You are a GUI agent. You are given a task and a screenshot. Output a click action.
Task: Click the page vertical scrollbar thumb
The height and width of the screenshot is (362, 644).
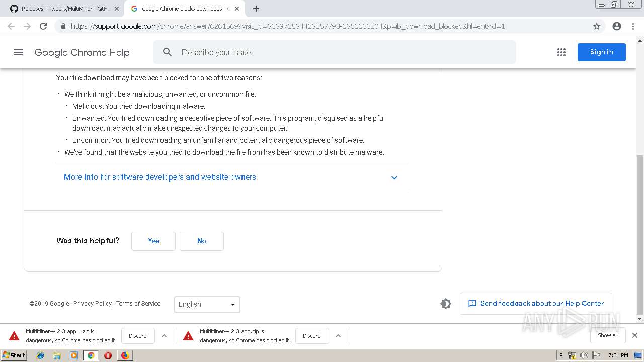pos(640,234)
